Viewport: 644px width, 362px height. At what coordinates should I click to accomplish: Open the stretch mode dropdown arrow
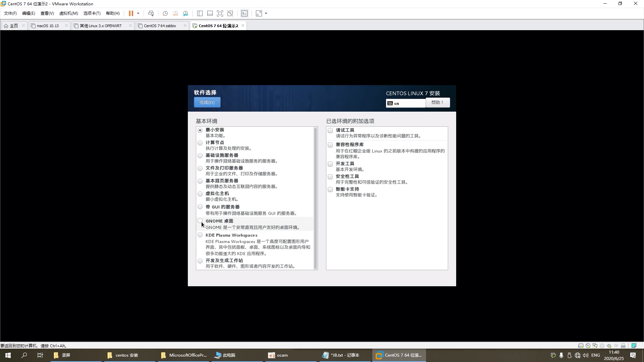pyautogui.click(x=266, y=13)
